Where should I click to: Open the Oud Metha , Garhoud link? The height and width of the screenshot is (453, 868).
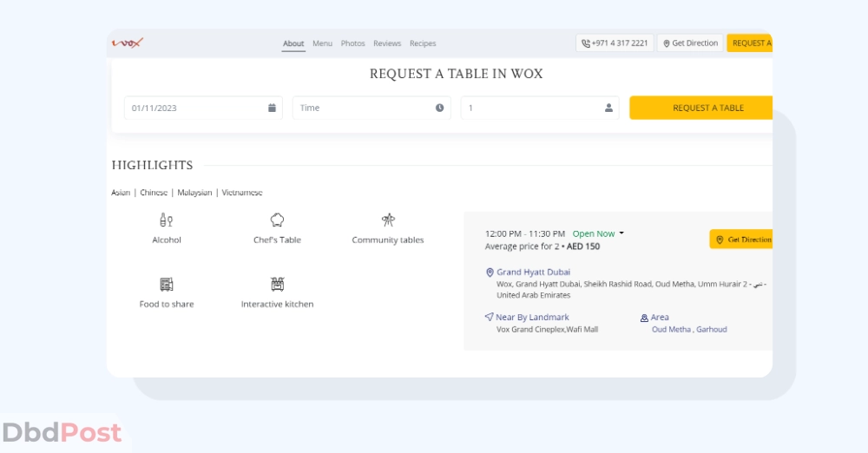coord(689,330)
